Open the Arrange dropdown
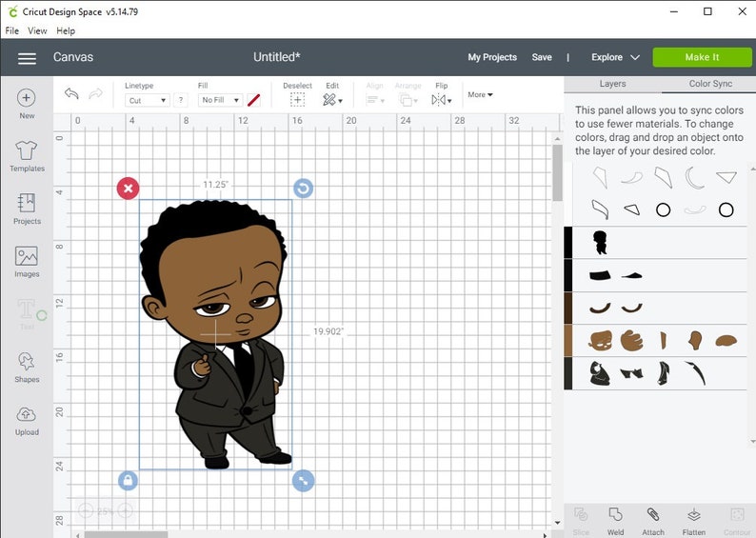 tap(408, 100)
